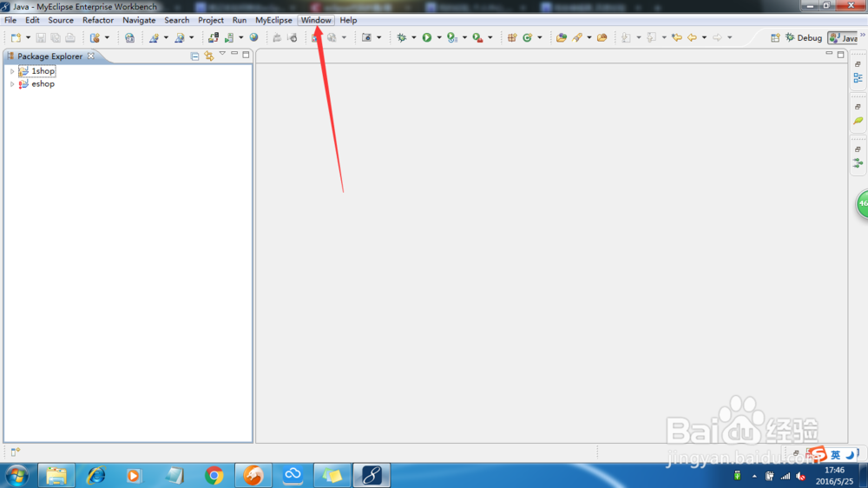The width and height of the screenshot is (868, 488).
Task: Click the Open Perspective icon
Action: click(775, 37)
